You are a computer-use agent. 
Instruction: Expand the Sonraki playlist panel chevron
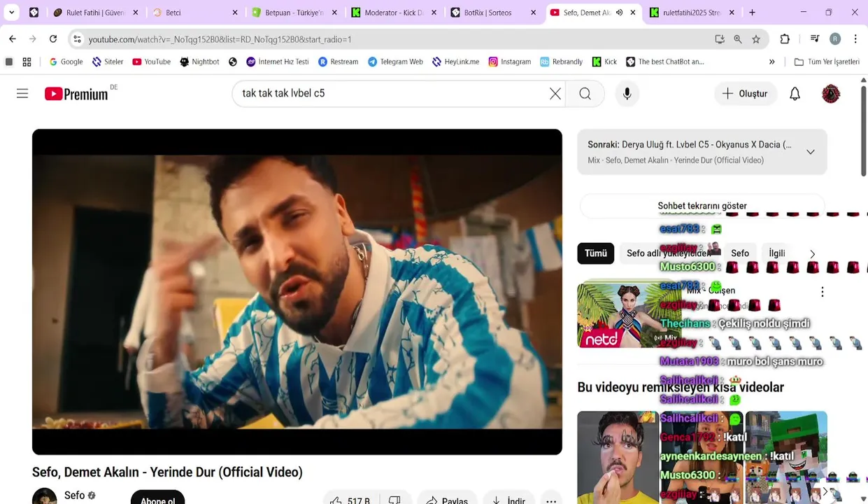coord(811,152)
